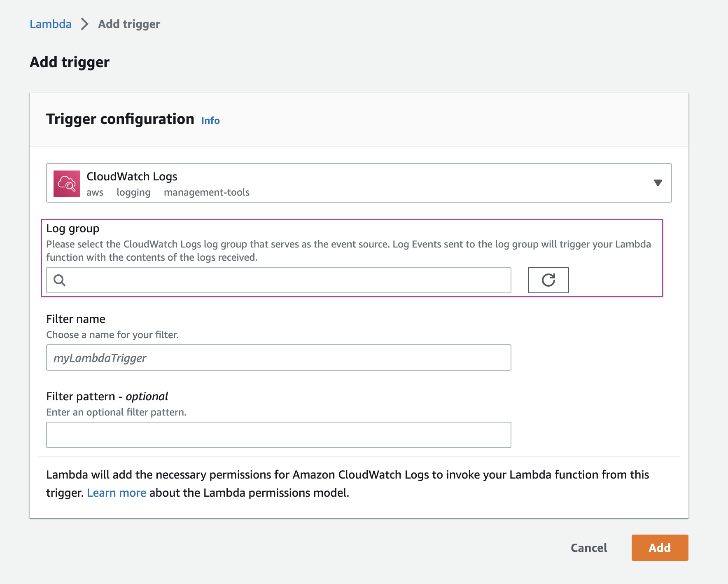Click the empty Filter pattern box
The width and height of the screenshot is (728, 584).
(278, 434)
